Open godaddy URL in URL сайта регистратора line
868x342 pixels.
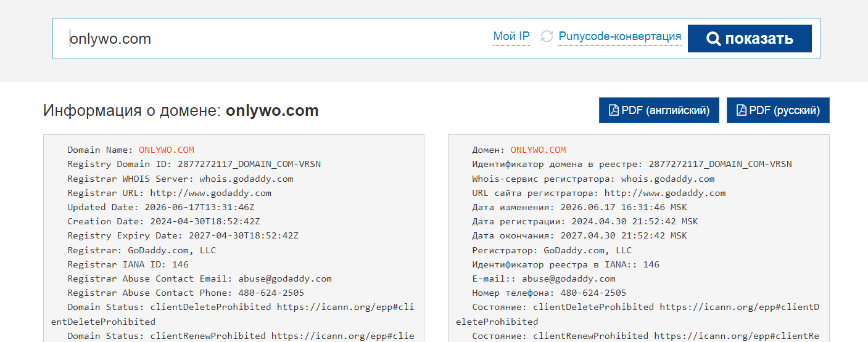tap(665, 193)
